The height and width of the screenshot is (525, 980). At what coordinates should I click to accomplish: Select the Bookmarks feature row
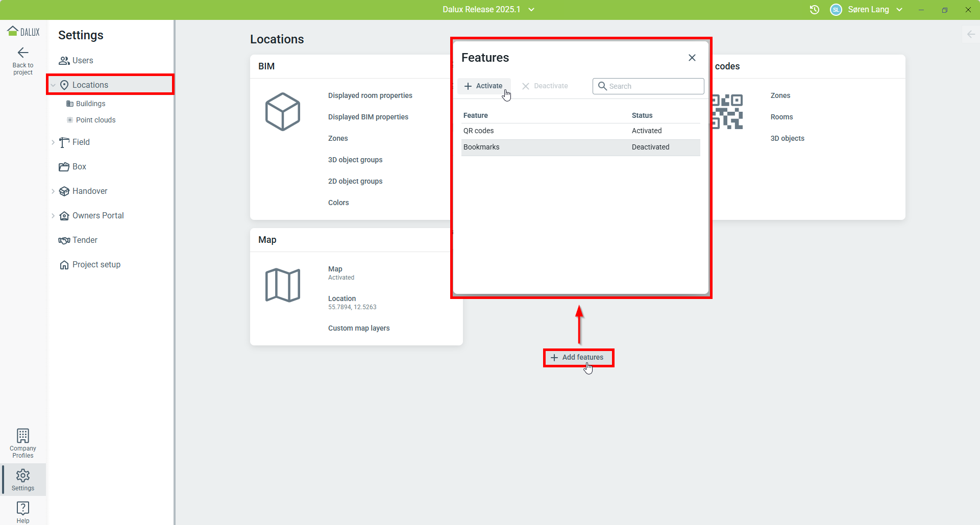[x=580, y=147]
